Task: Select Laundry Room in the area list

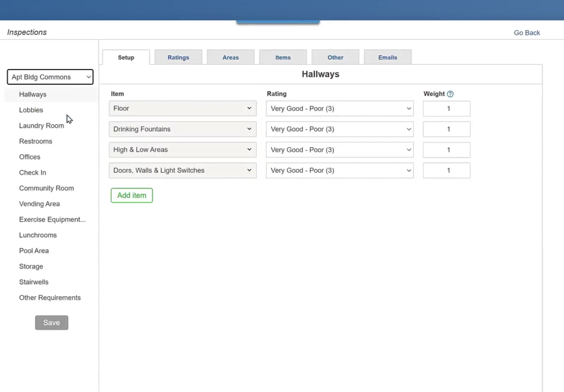Action: tap(42, 125)
